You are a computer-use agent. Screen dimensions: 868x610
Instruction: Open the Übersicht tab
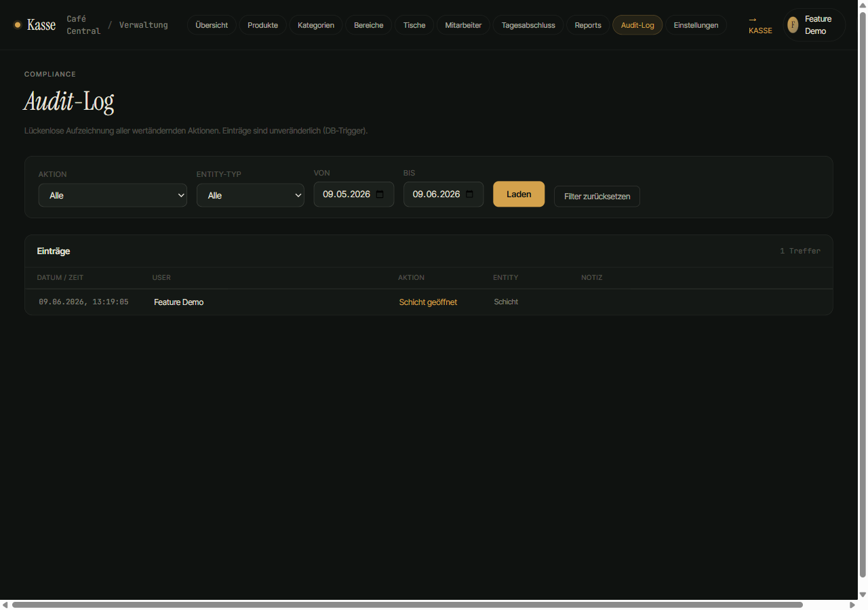coord(212,25)
